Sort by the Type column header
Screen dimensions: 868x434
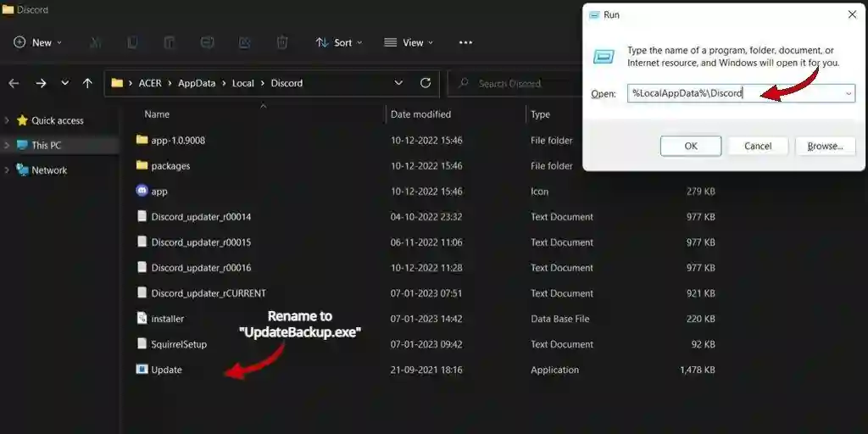(x=540, y=114)
